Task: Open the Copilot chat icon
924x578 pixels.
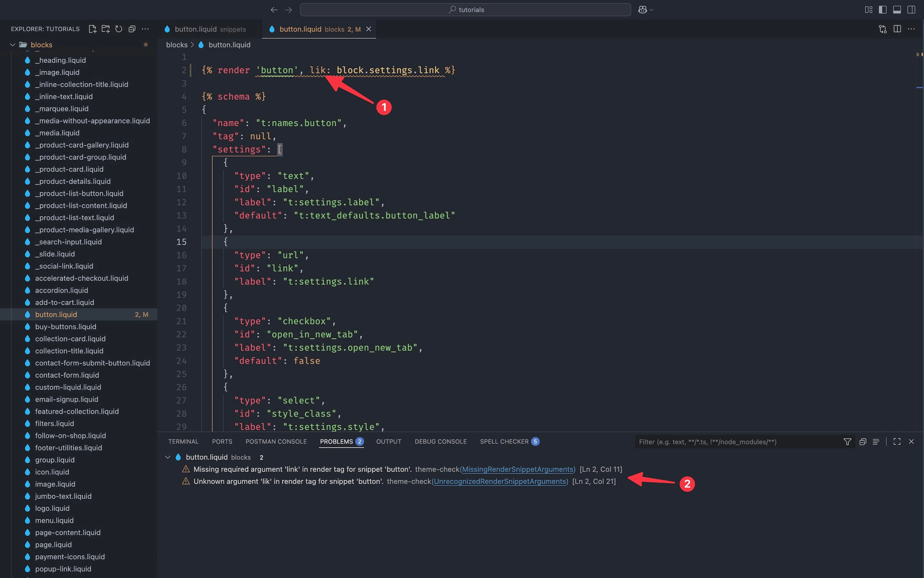Action: pos(643,10)
